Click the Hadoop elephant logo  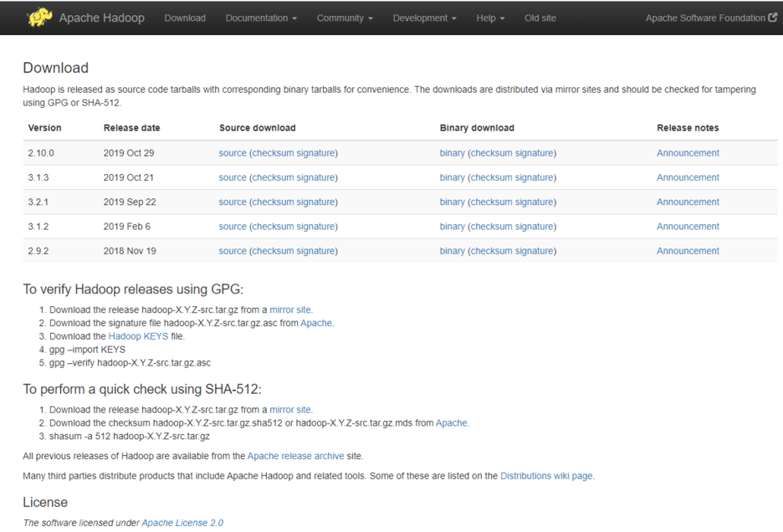[x=40, y=17]
